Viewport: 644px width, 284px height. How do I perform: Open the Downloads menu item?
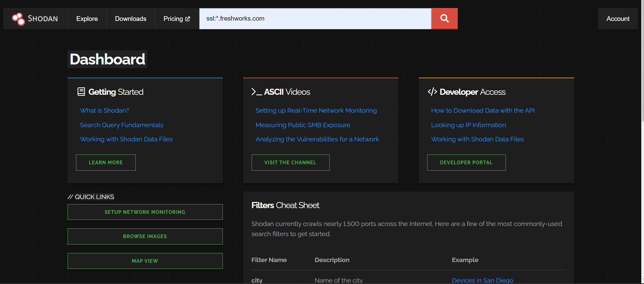coord(131,19)
